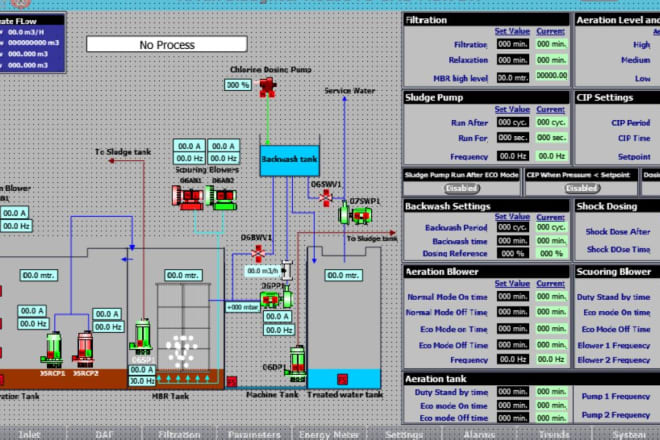
Task: Open the Trends tab
Action: pos(554,434)
